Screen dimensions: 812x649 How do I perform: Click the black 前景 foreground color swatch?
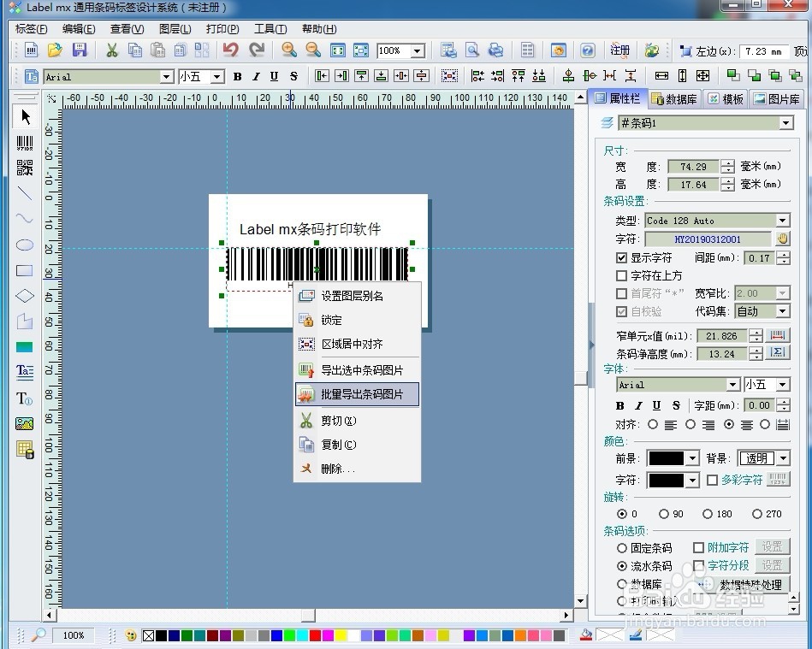point(667,458)
